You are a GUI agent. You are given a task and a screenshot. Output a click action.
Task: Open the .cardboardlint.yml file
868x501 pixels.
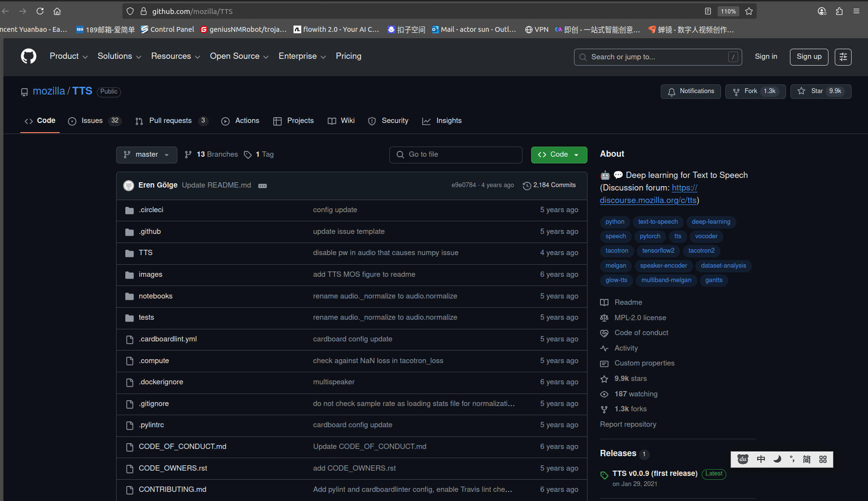click(x=168, y=339)
